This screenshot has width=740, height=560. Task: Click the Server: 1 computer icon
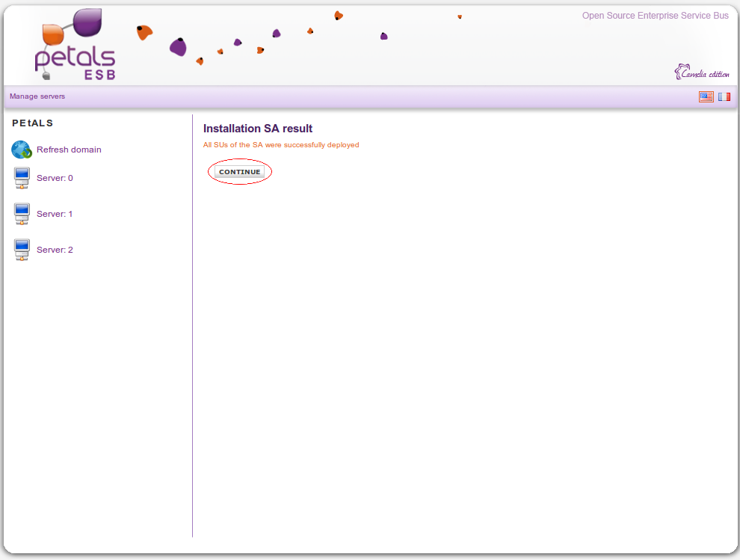click(x=22, y=214)
